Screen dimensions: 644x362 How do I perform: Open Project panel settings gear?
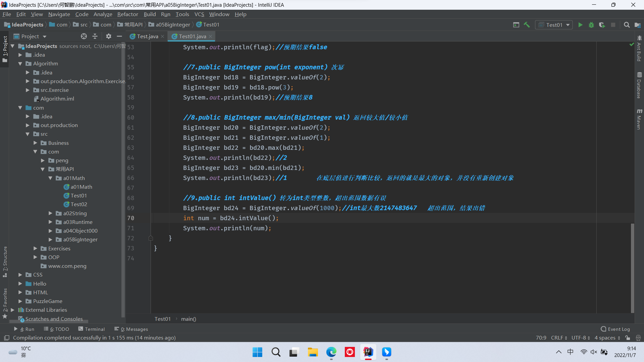click(x=108, y=36)
